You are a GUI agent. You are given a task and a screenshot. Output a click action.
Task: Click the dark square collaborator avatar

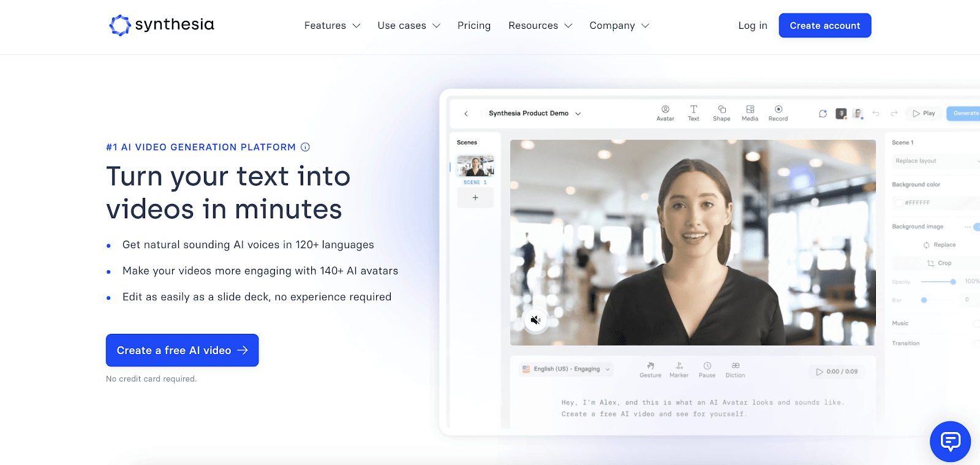(841, 113)
